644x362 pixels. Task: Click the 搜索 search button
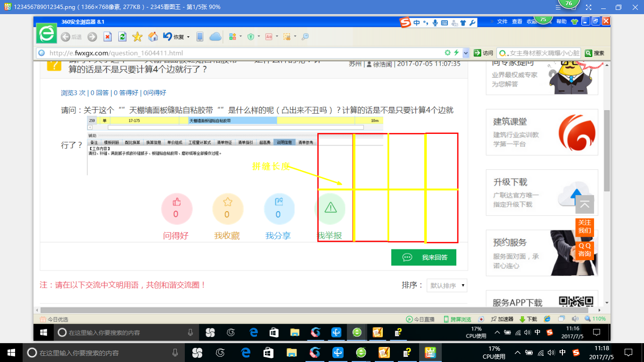coord(595,53)
